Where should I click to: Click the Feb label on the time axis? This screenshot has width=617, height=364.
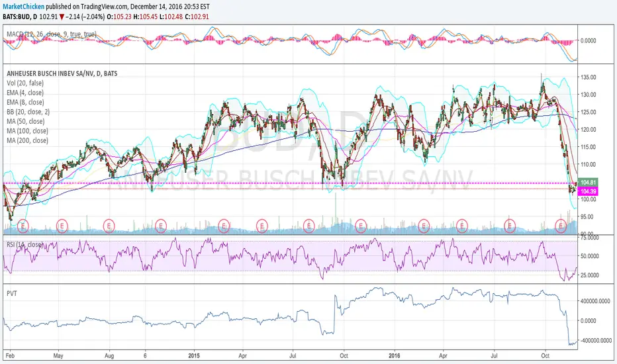(10, 356)
